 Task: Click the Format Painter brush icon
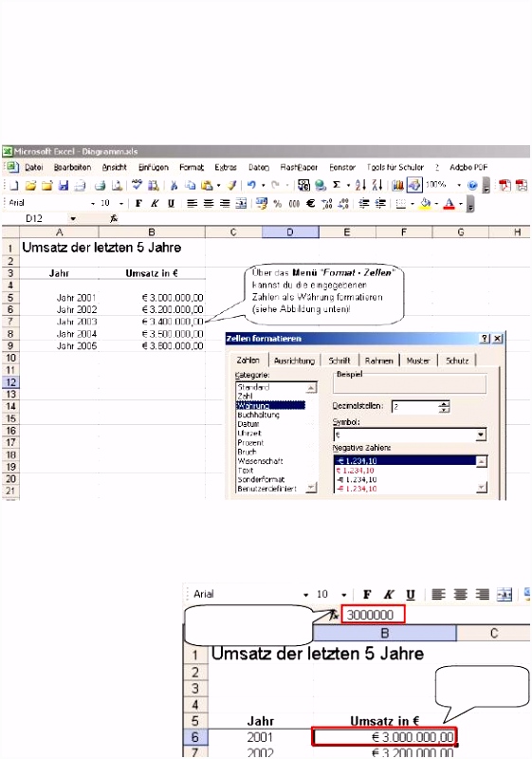pos(232,185)
